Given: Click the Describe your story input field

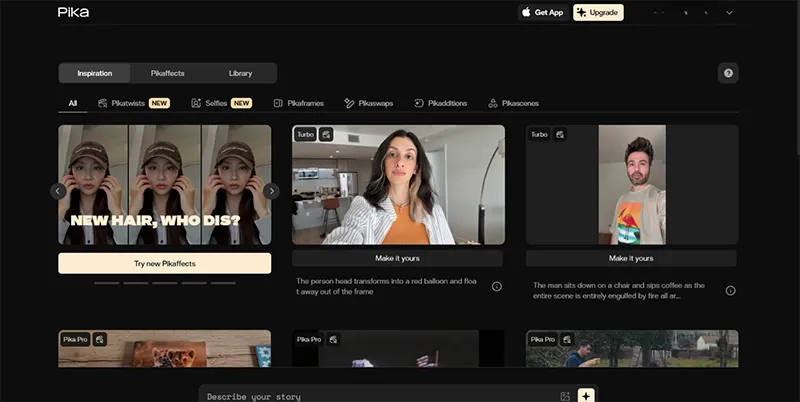Looking at the screenshot, I should [380, 396].
